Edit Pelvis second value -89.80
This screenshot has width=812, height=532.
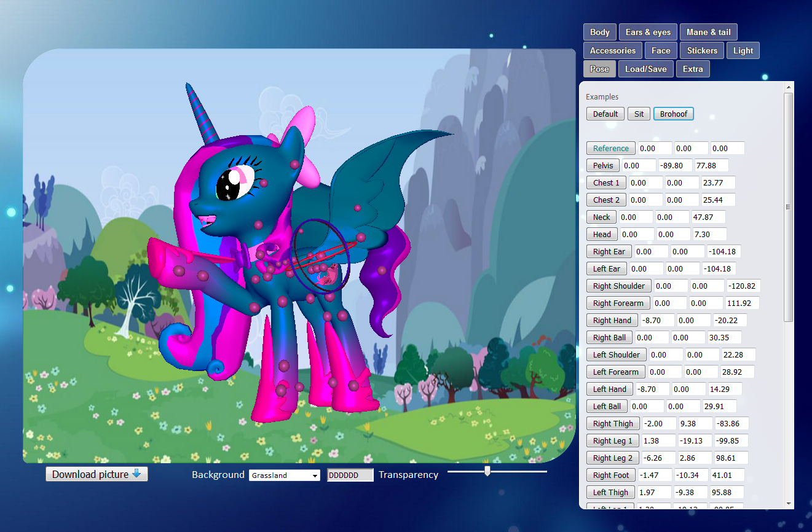click(675, 165)
